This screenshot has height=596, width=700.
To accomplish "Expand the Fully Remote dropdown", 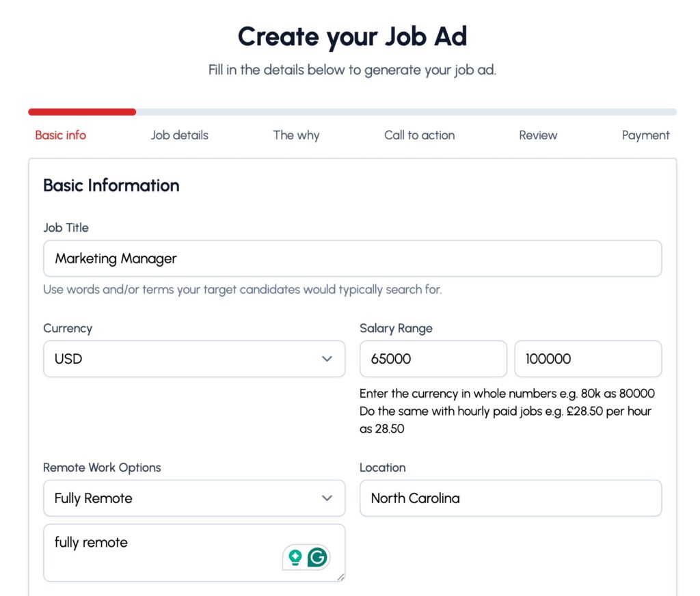I will pyautogui.click(x=193, y=498).
